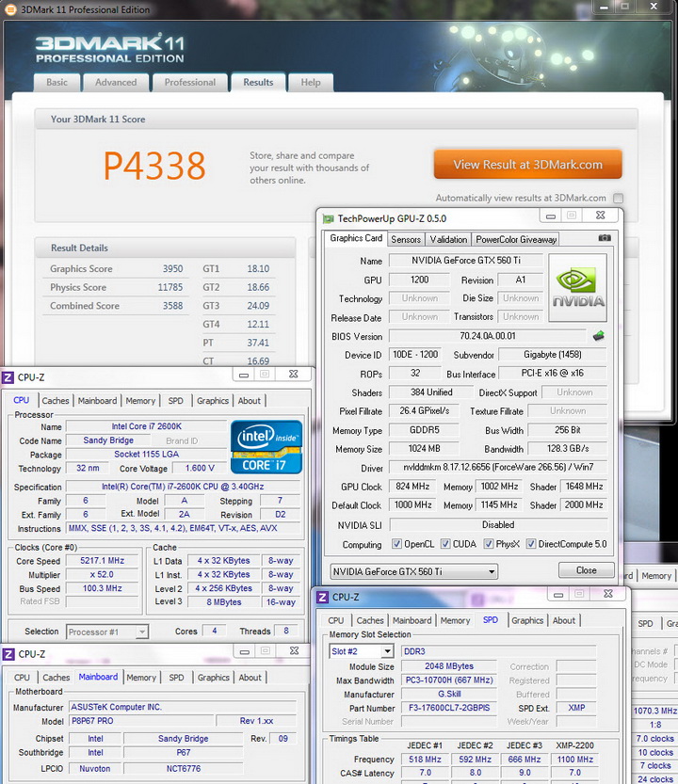678x784 pixels.
Task: Click the Close button in GPU-Z
Action: (587, 570)
